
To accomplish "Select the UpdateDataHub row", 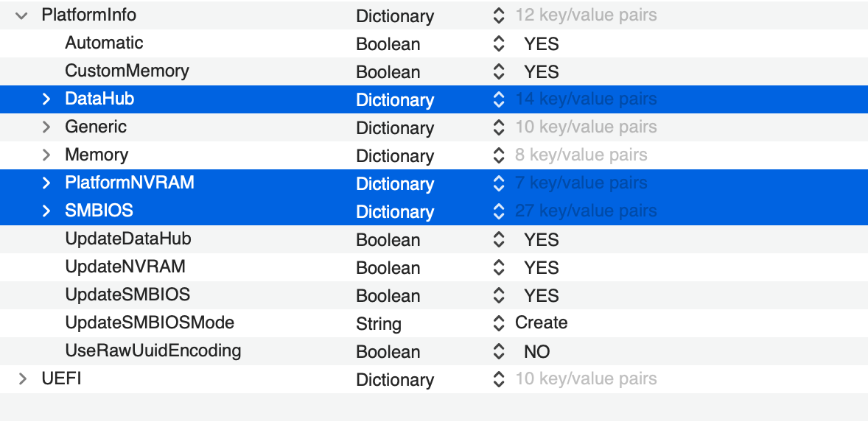I will coord(127,239).
